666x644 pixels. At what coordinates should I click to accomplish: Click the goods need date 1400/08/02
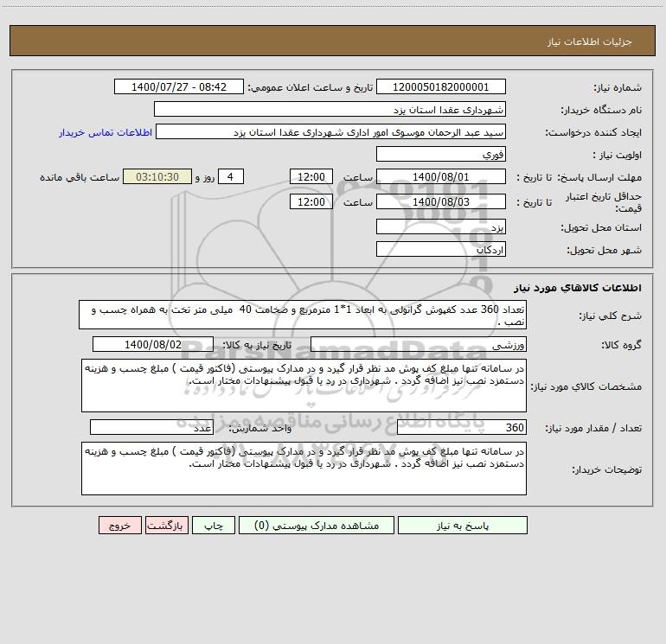(153, 344)
